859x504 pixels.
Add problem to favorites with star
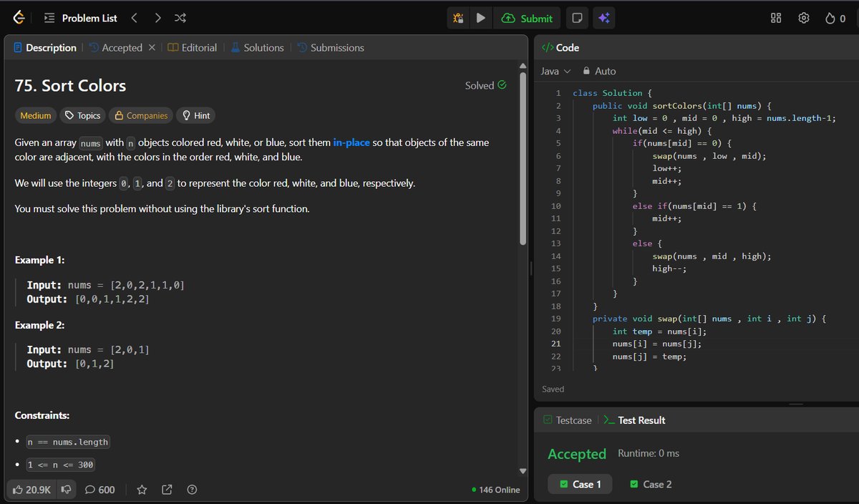(x=142, y=490)
